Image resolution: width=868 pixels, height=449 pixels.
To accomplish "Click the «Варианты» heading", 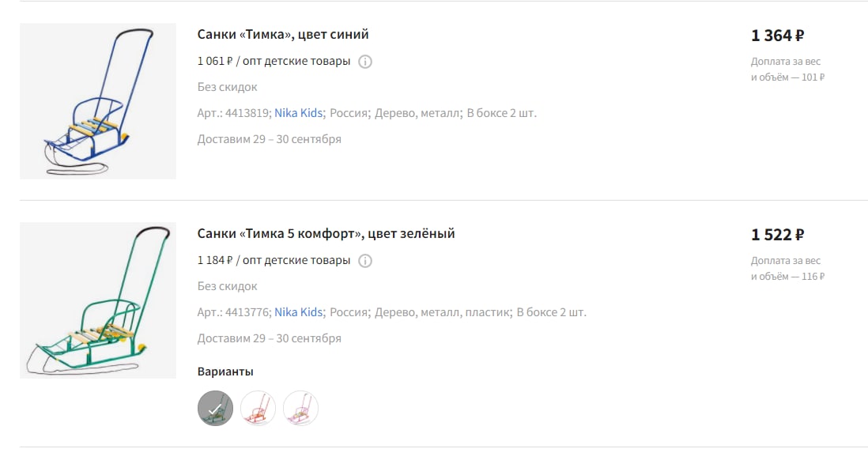I will (x=225, y=372).
